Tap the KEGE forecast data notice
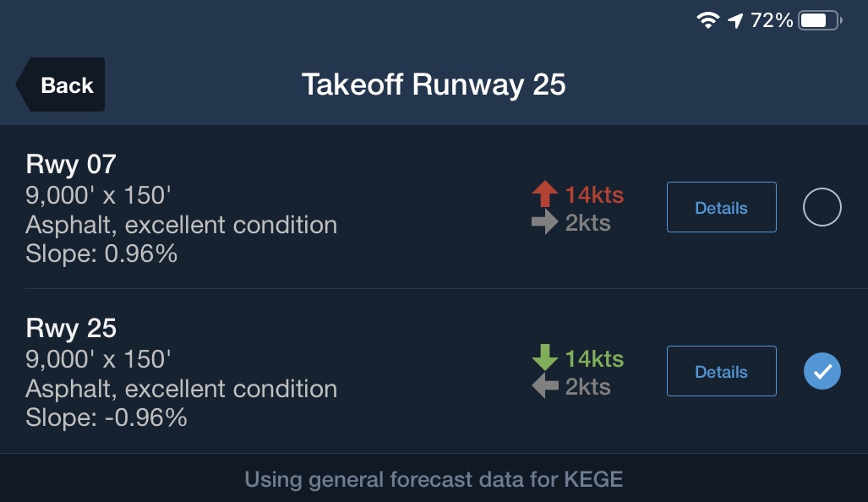 coord(434,480)
